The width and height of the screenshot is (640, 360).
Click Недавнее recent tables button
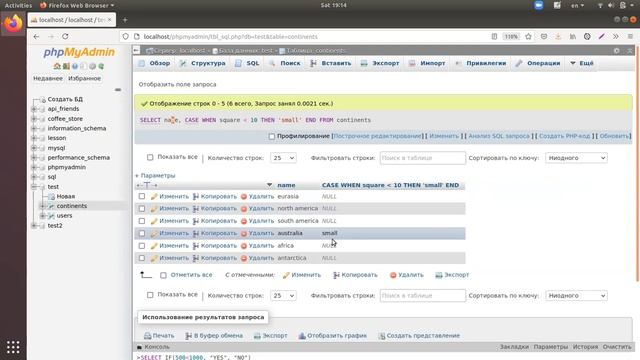click(48, 78)
